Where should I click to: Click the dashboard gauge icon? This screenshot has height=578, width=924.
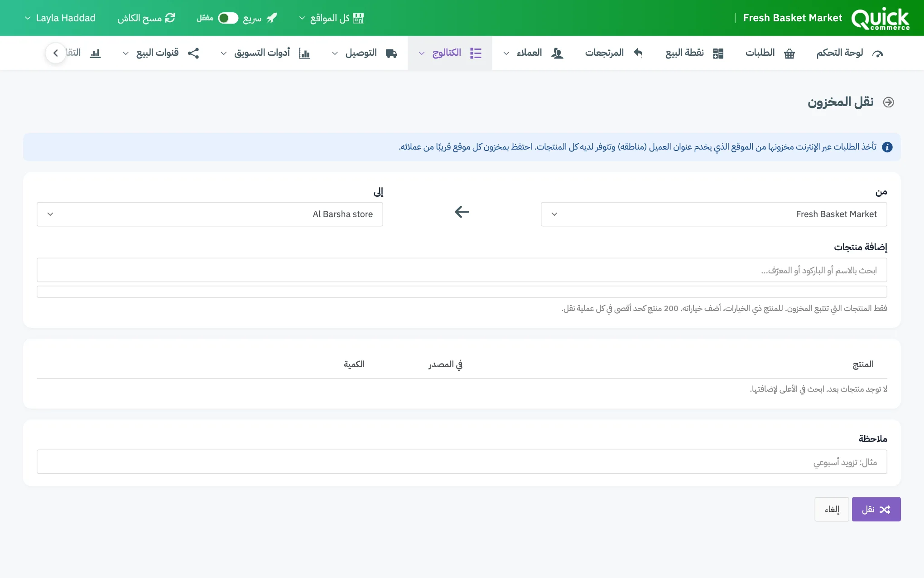pyautogui.click(x=878, y=53)
